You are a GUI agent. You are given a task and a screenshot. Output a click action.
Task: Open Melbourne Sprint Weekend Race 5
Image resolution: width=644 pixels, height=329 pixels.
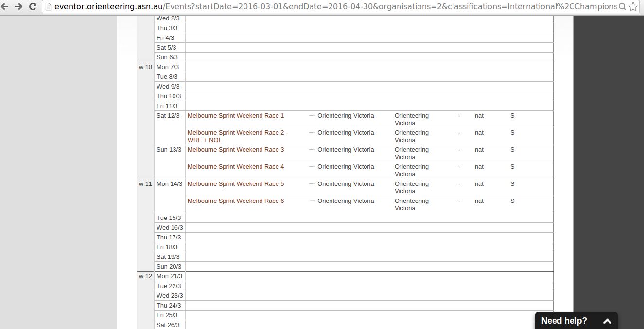236,184
